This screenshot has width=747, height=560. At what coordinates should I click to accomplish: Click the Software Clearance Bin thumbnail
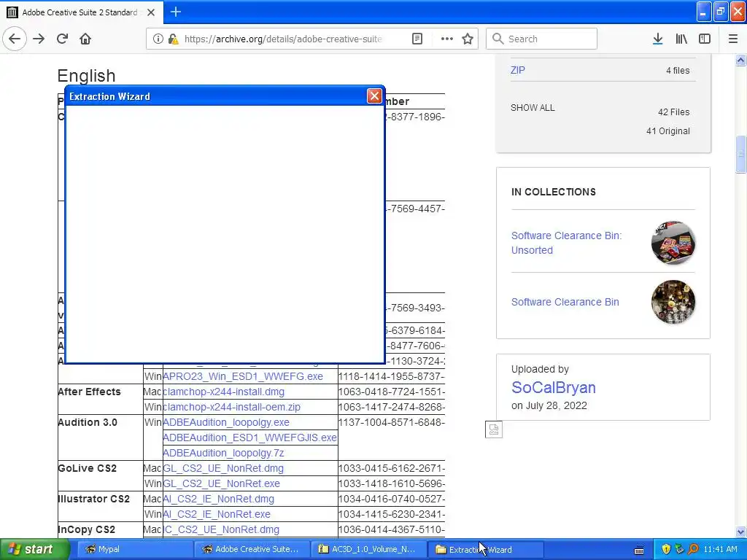[673, 302]
